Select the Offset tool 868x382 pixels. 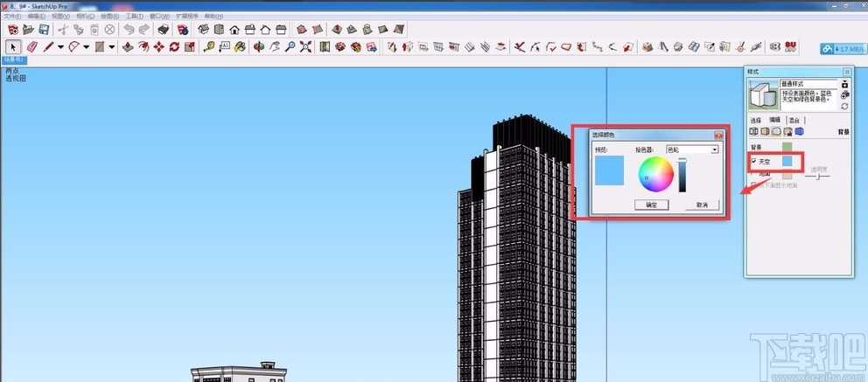click(x=143, y=46)
